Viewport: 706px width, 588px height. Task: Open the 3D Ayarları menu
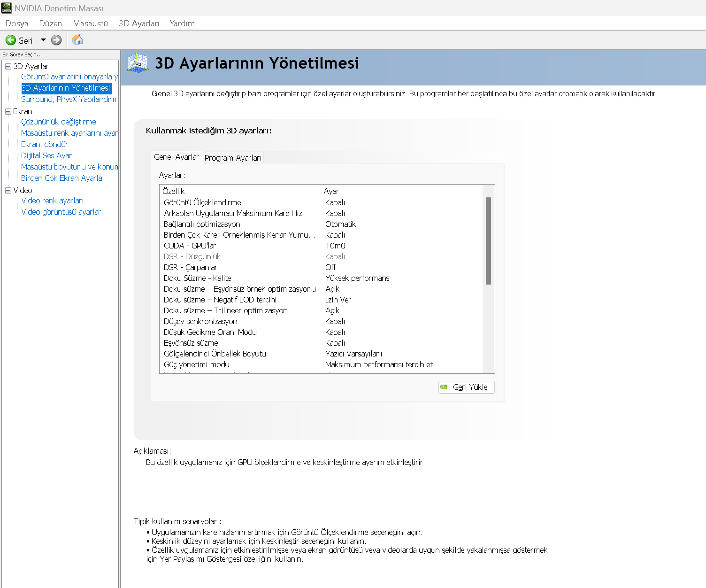click(139, 23)
